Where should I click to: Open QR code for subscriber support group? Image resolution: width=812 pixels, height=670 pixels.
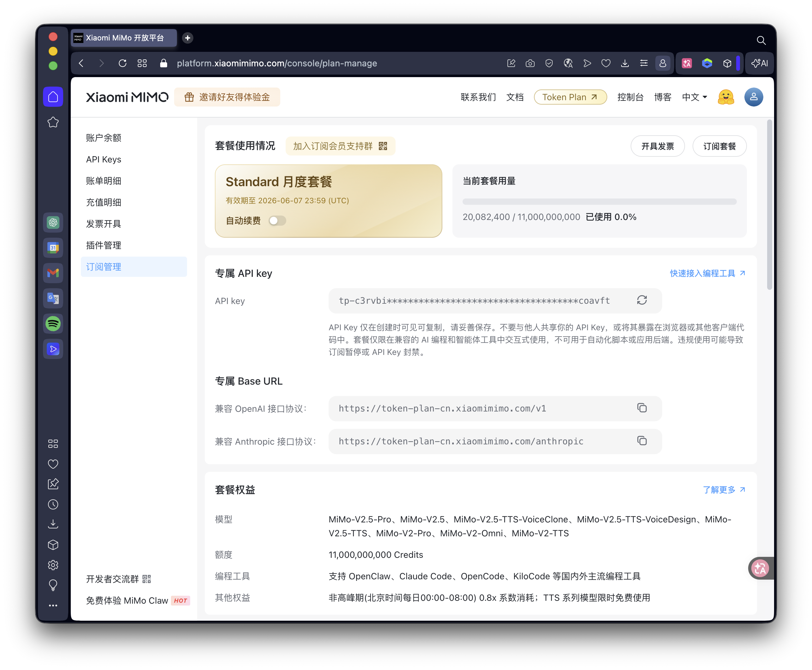(383, 146)
